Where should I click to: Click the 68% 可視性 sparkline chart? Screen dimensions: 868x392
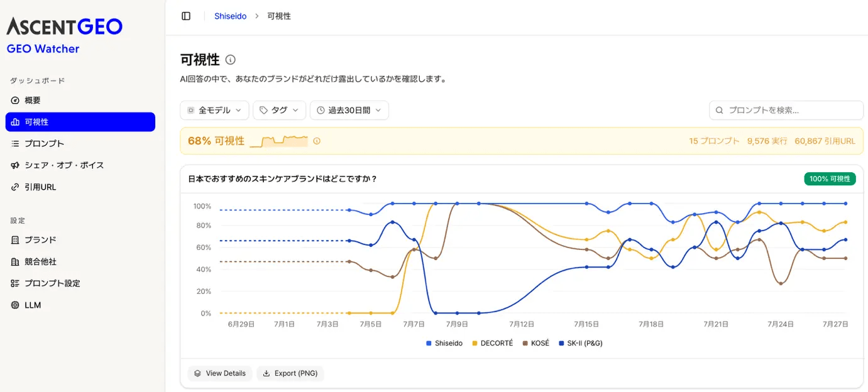click(278, 141)
